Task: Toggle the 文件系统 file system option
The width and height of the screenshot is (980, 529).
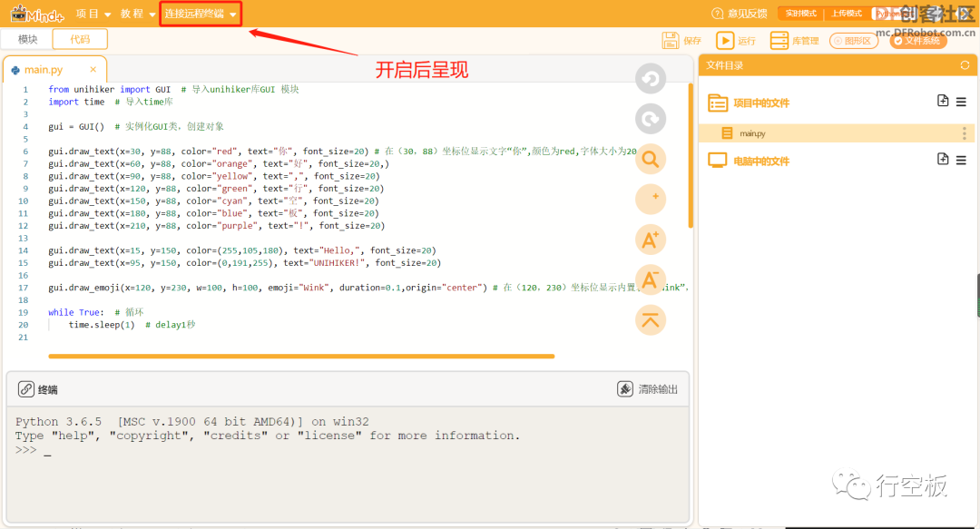Action: (x=918, y=41)
